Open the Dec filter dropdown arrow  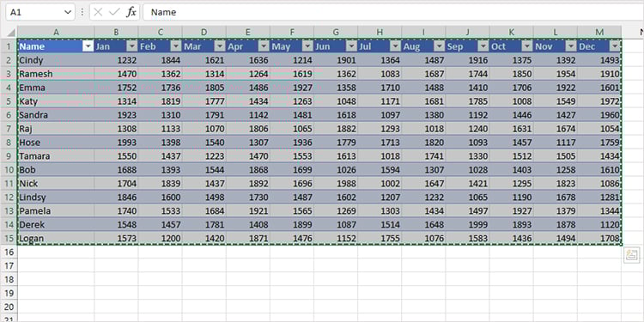coord(615,47)
